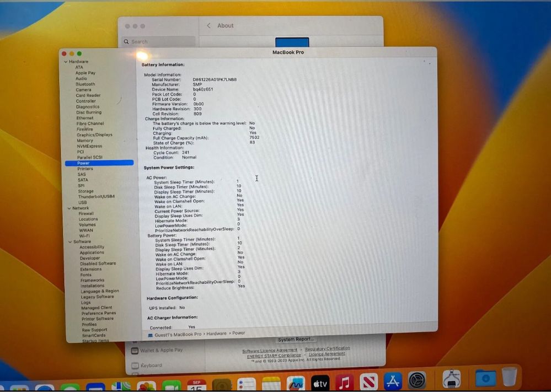Select Applications under Software
This screenshot has width=551, height=392.
(92, 253)
